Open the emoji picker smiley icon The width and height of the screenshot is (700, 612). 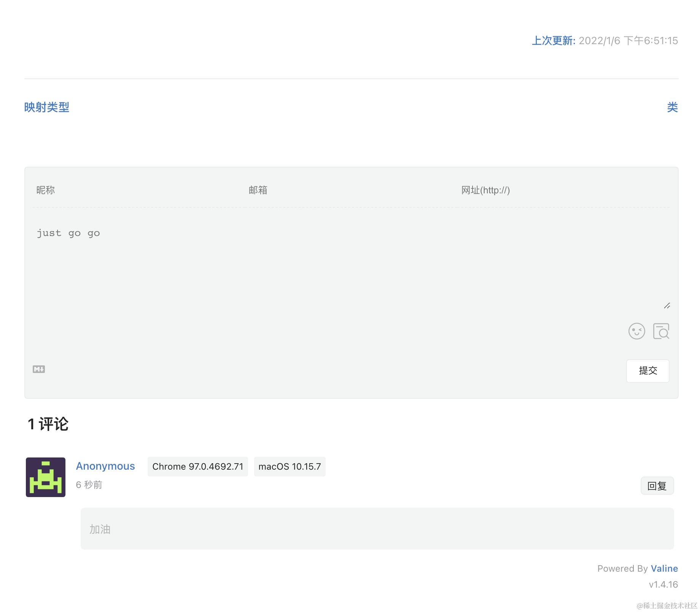coord(636,331)
